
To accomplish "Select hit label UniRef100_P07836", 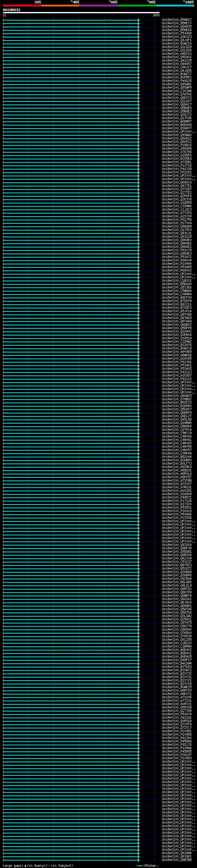I will [177, 518].
